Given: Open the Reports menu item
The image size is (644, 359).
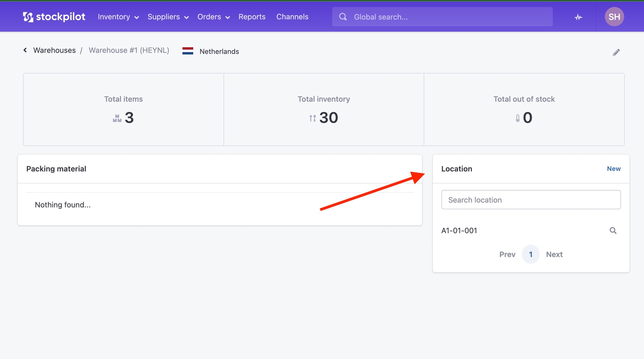Looking at the screenshot, I should (x=252, y=17).
